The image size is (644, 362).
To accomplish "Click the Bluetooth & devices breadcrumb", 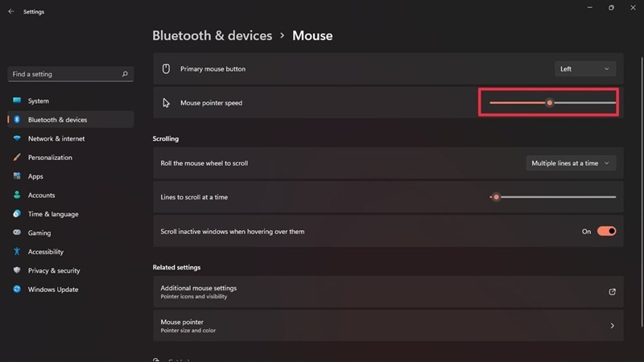I will pyautogui.click(x=212, y=35).
